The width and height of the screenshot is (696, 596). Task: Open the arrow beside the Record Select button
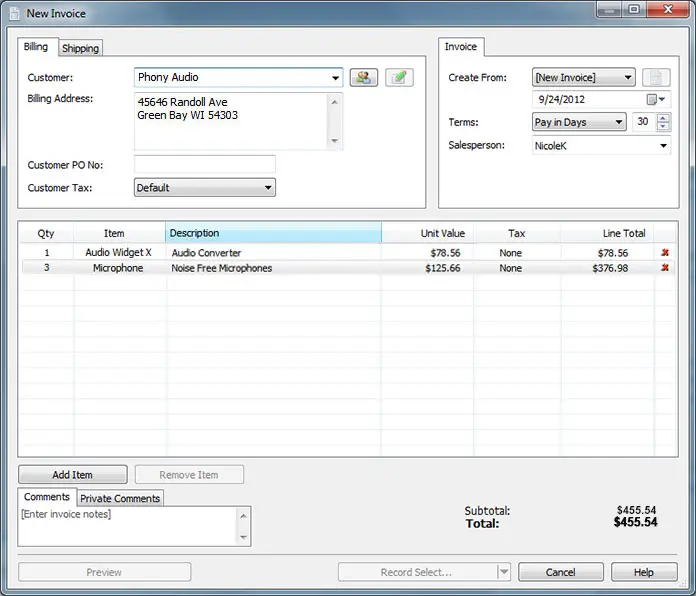click(504, 572)
